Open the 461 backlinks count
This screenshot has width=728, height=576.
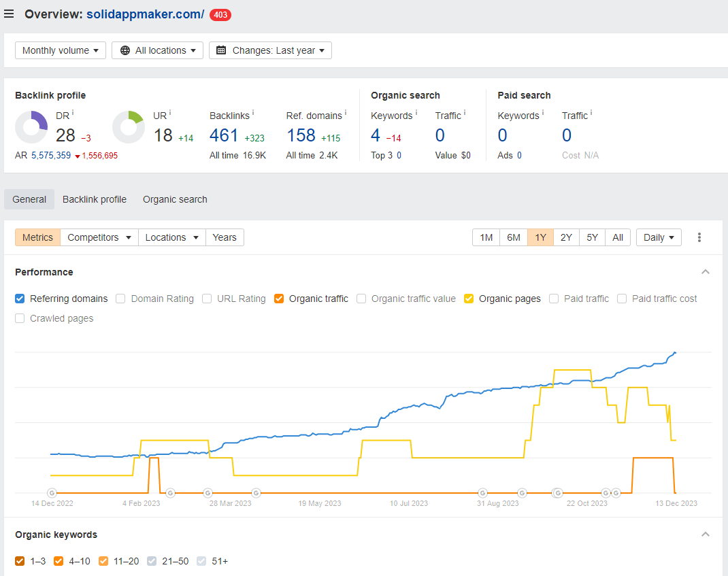[x=224, y=135]
